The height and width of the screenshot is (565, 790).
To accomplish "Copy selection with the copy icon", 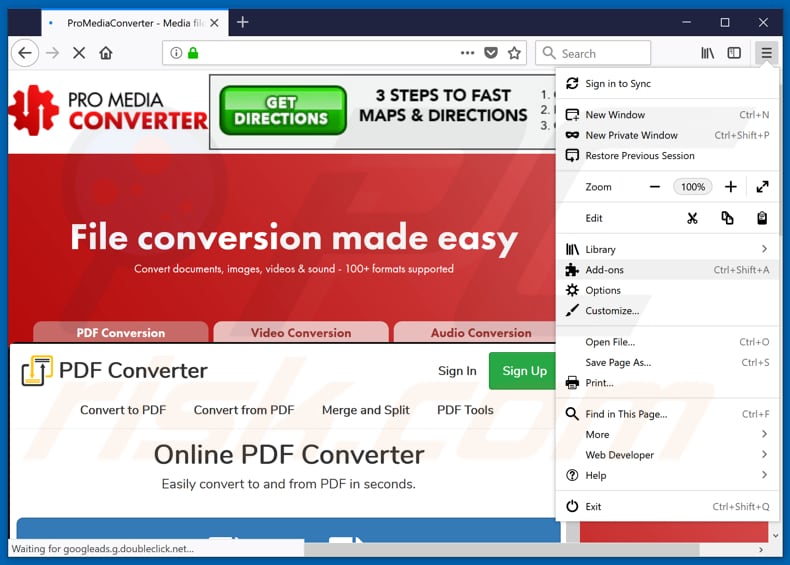I will click(727, 218).
